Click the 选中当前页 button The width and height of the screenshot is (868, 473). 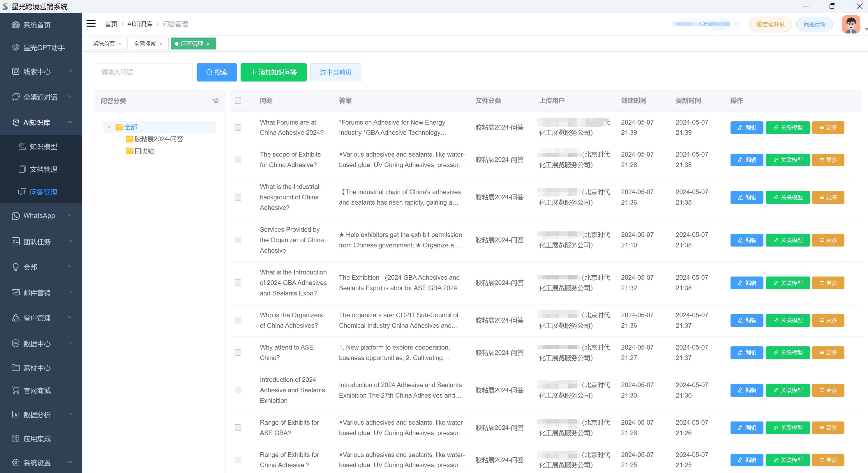click(335, 72)
